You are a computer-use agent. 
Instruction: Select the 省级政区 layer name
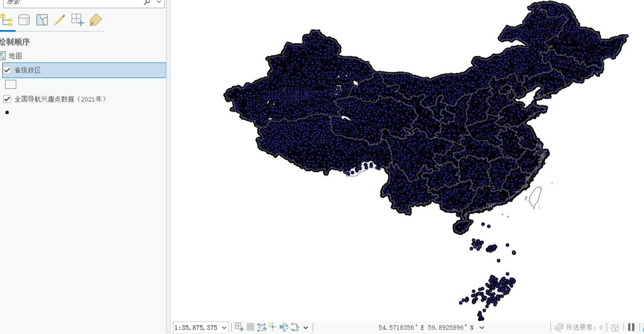pyautogui.click(x=28, y=70)
